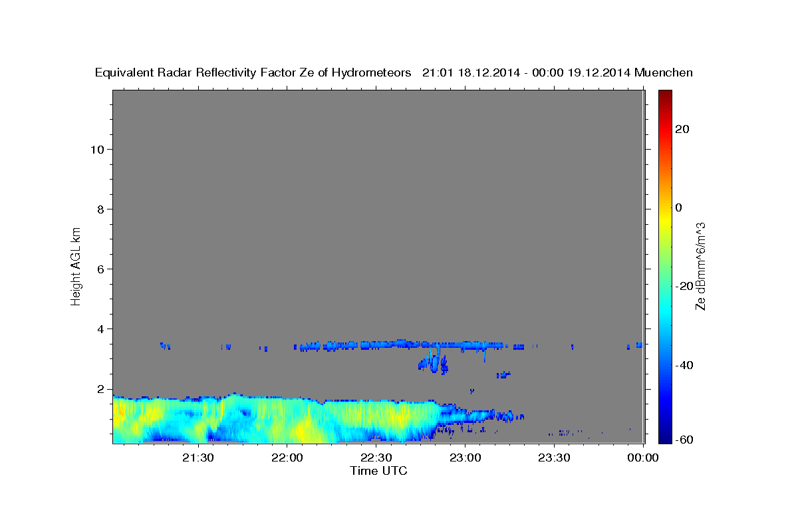Screen dimensions: 798x532
Task: Click the height tick label '6'
Action: tap(101, 269)
